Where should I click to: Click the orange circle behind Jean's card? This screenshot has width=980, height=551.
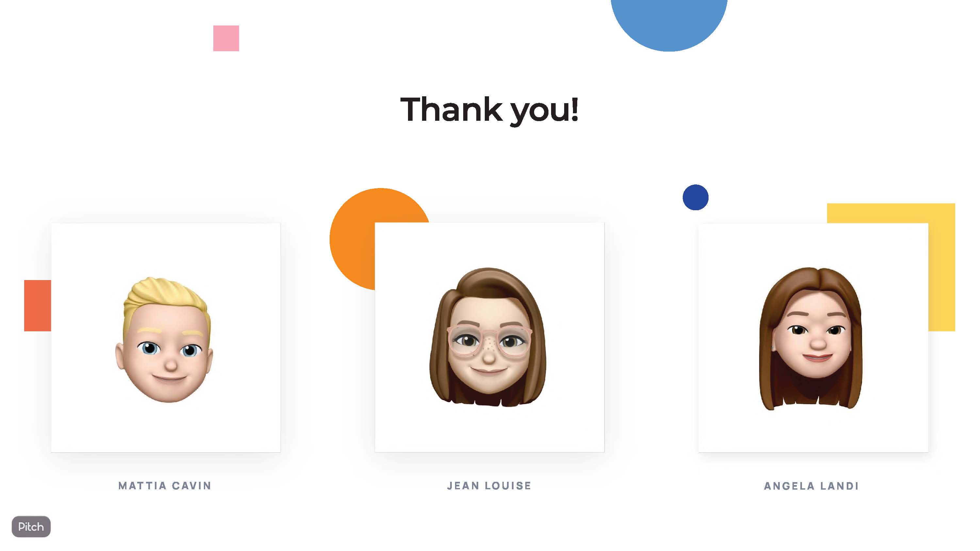(352, 240)
